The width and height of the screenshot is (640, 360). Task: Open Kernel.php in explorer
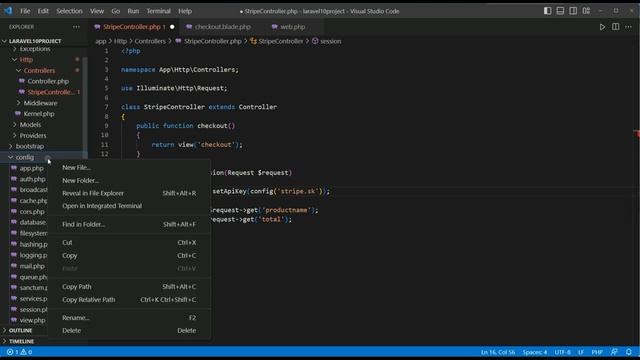point(39,114)
